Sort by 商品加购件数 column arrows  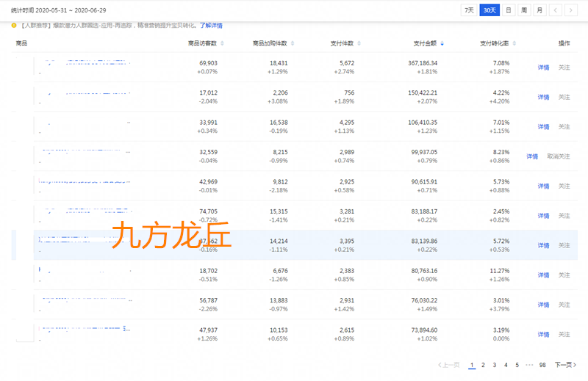pos(293,43)
